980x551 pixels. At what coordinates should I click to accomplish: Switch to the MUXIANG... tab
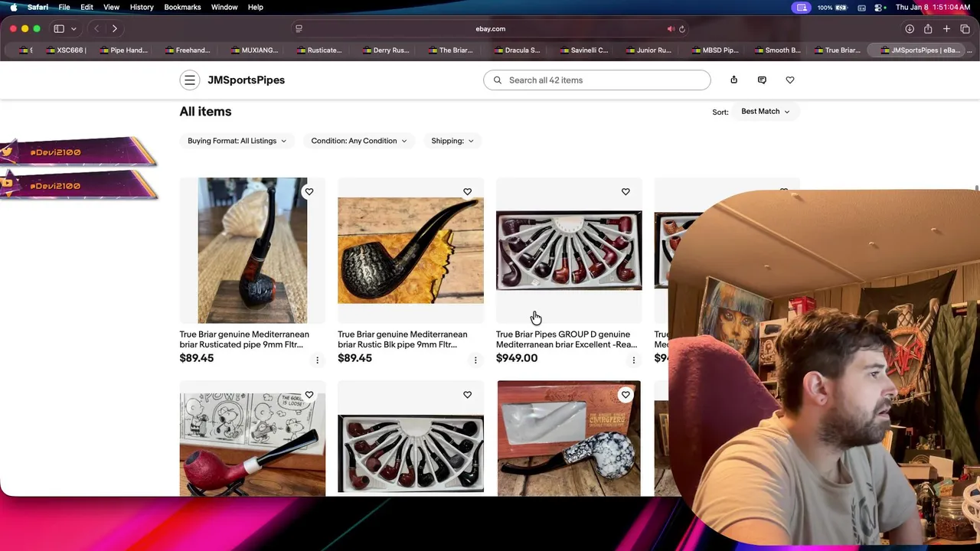[254, 51]
